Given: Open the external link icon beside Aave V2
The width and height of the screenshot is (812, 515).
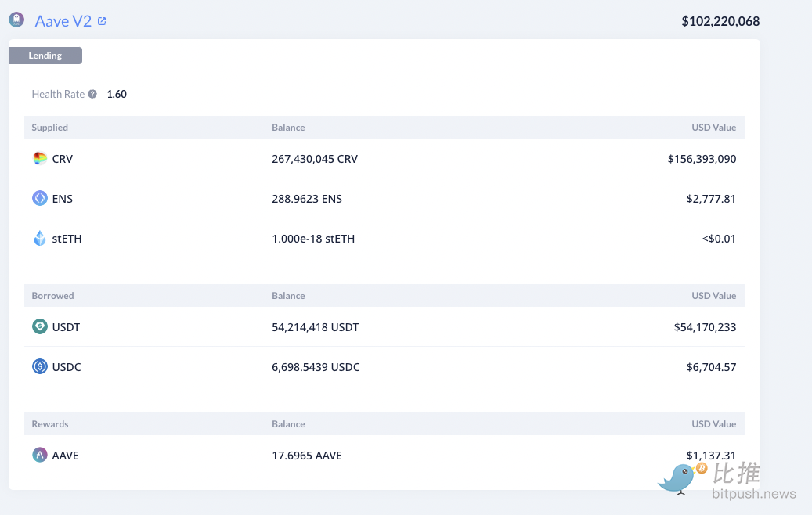Looking at the screenshot, I should pyautogui.click(x=102, y=21).
